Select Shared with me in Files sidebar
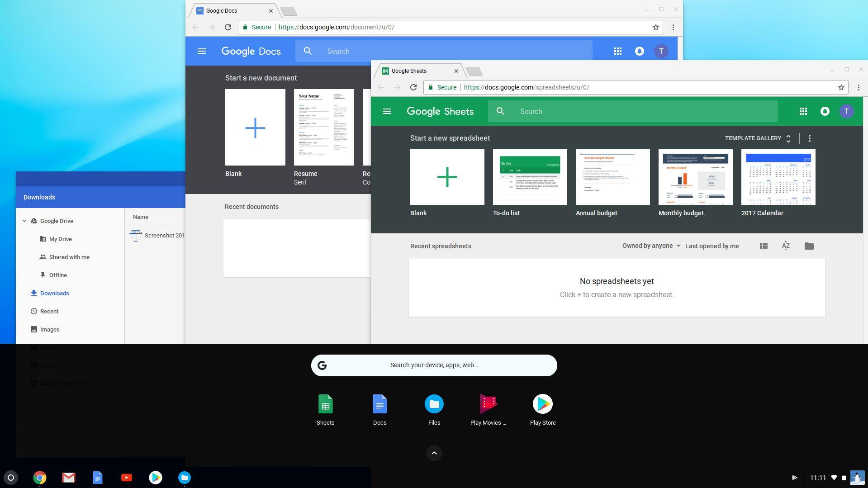This screenshot has height=488, width=868. point(69,257)
